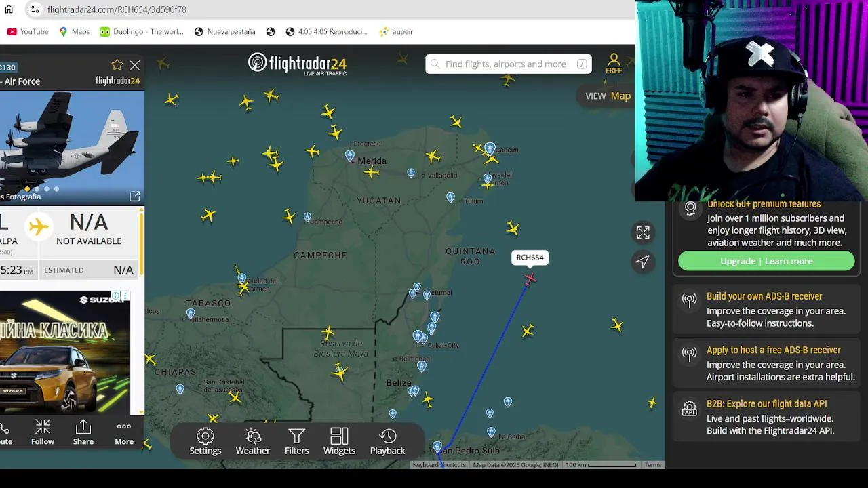868x488 pixels.
Task: Center map on my location
Action: pos(643,262)
